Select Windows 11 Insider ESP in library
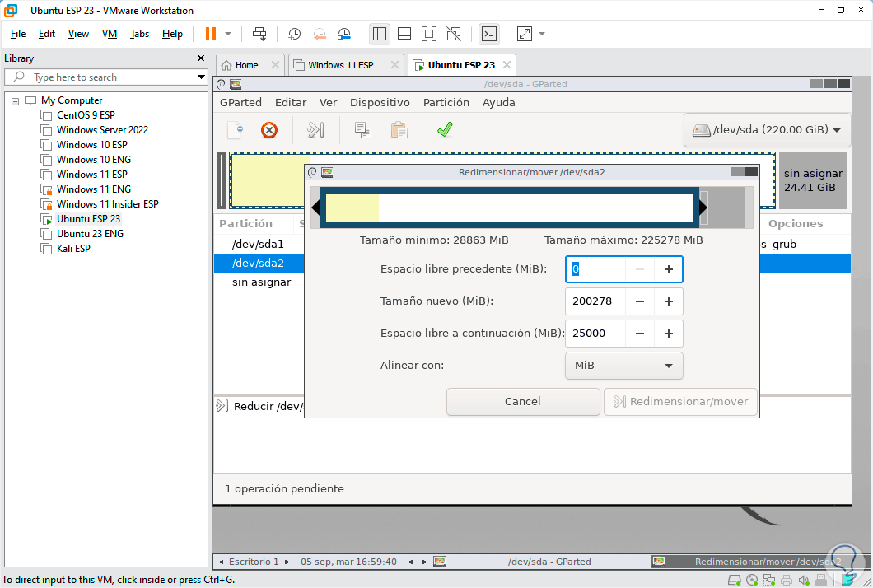 [107, 204]
